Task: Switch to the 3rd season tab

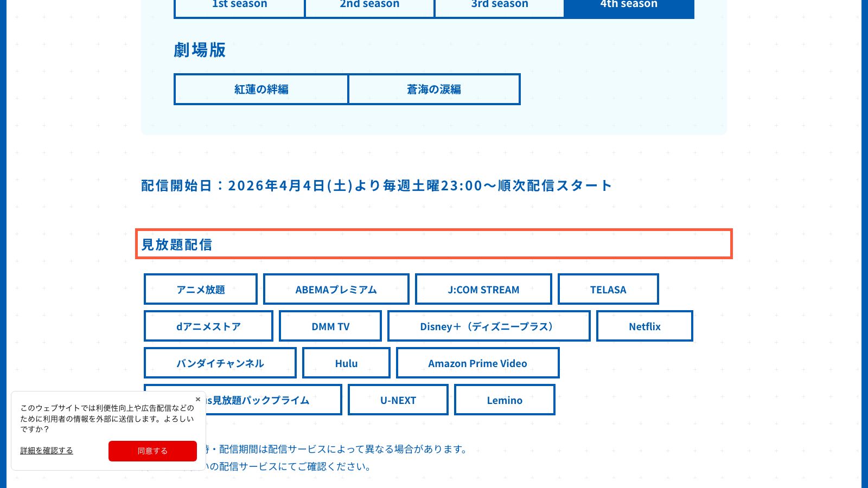Action: coord(500,9)
